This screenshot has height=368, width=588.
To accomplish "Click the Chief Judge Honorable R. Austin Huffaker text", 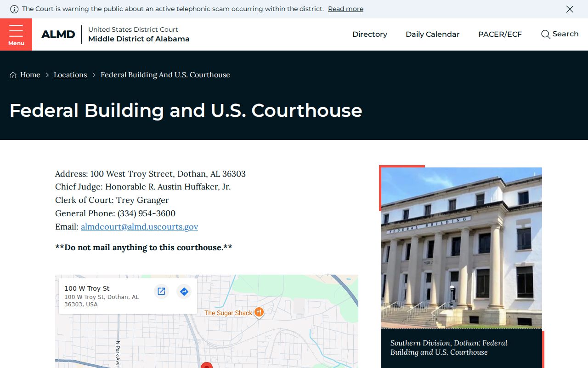I will 143,187.
